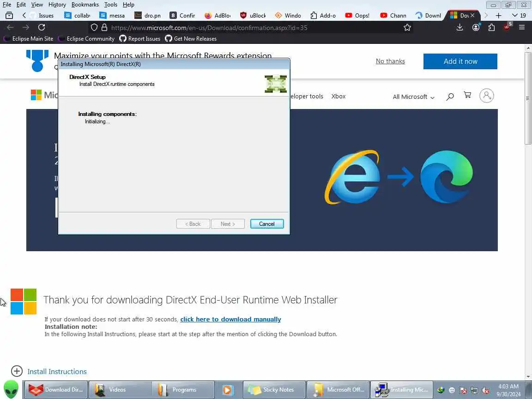Screen dimensions: 532x399
Task: Open the uBlock Origin toolbar icon
Action: pyautogui.click(x=507, y=27)
